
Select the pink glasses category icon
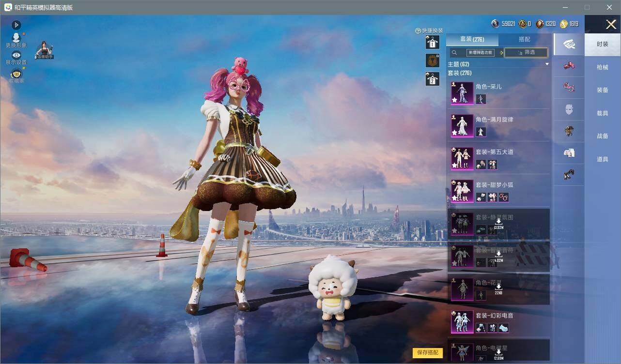[x=569, y=88]
